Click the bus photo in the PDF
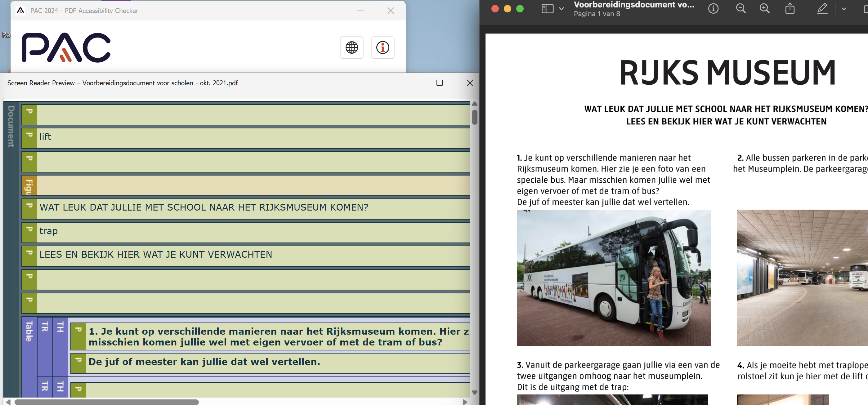The height and width of the screenshot is (405, 868). pyautogui.click(x=614, y=277)
